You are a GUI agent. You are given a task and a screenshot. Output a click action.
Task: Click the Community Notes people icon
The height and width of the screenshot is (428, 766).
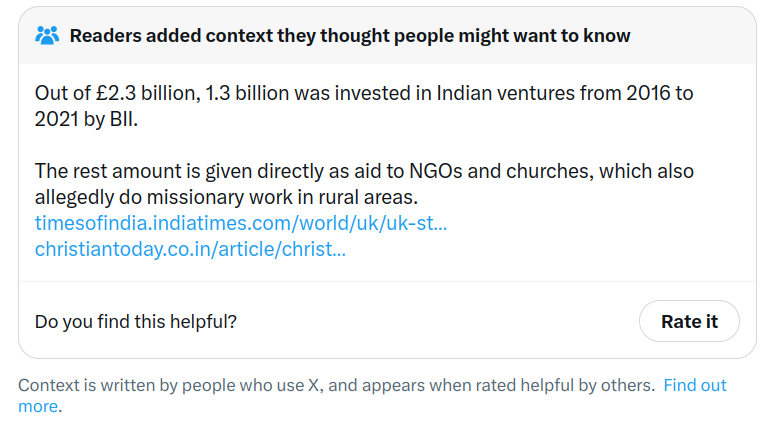pos(47,36)
